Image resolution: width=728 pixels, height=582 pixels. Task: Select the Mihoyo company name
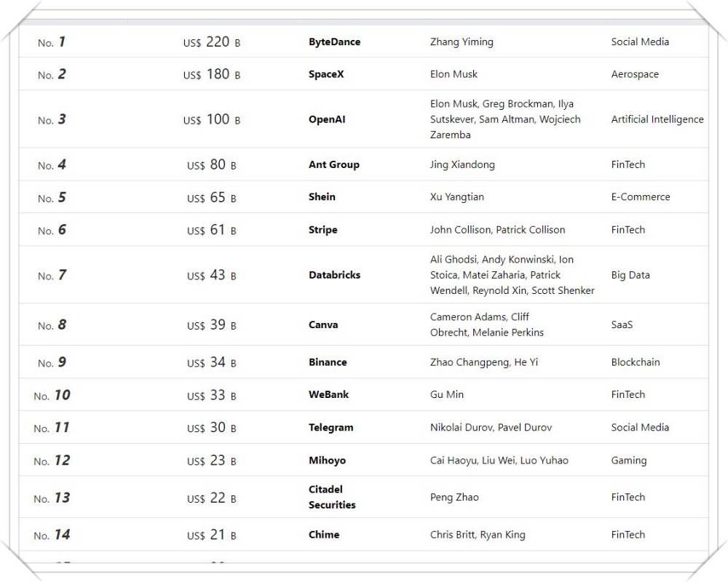click(327, 461)
